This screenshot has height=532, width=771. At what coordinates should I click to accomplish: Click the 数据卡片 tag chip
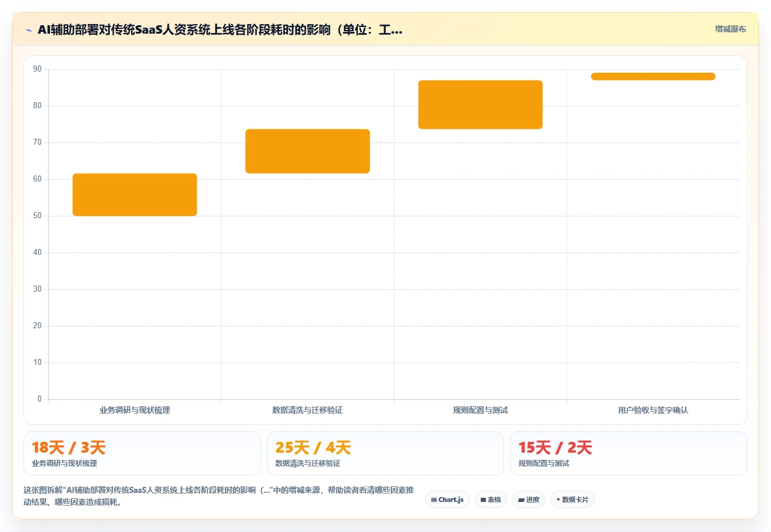click(573, 500)
